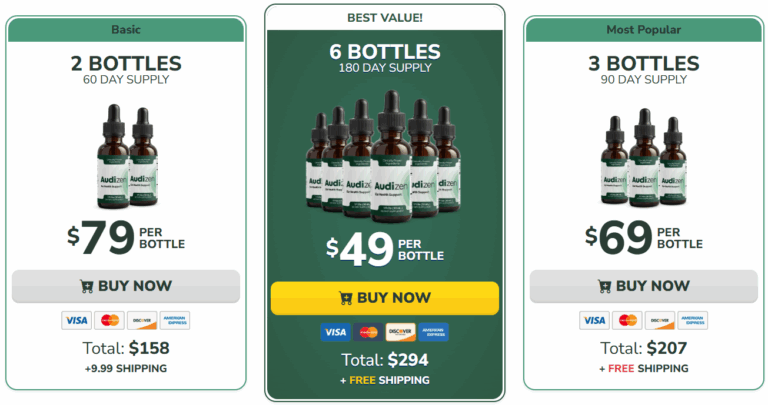
Task: Click Discover card icon in Basic package
Action: 142,320
